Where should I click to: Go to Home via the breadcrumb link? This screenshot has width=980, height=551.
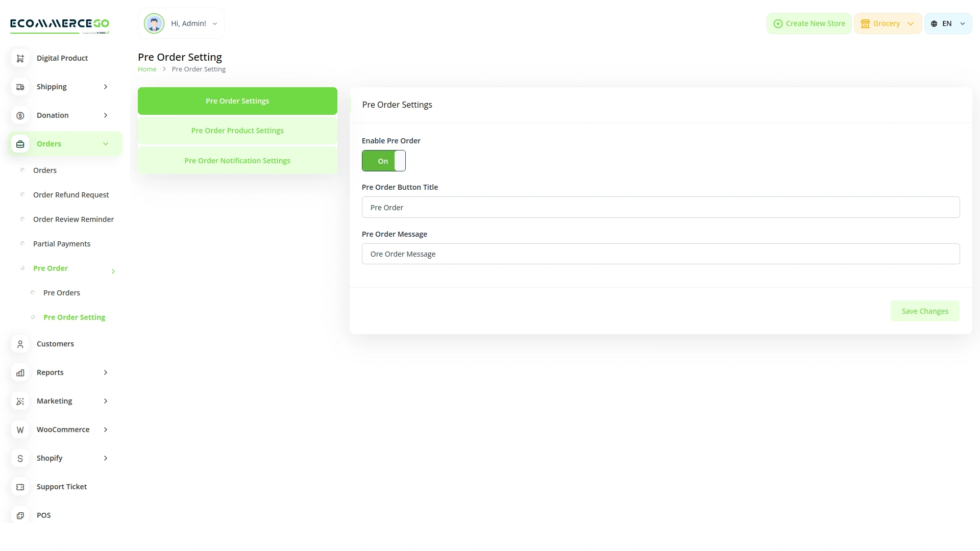click(x=147, y=69)
